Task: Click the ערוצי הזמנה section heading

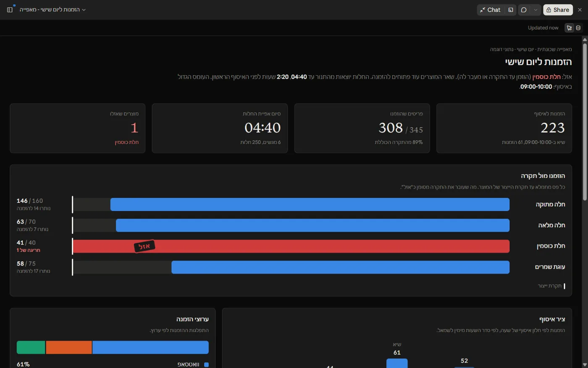Action: click(192, 319)
